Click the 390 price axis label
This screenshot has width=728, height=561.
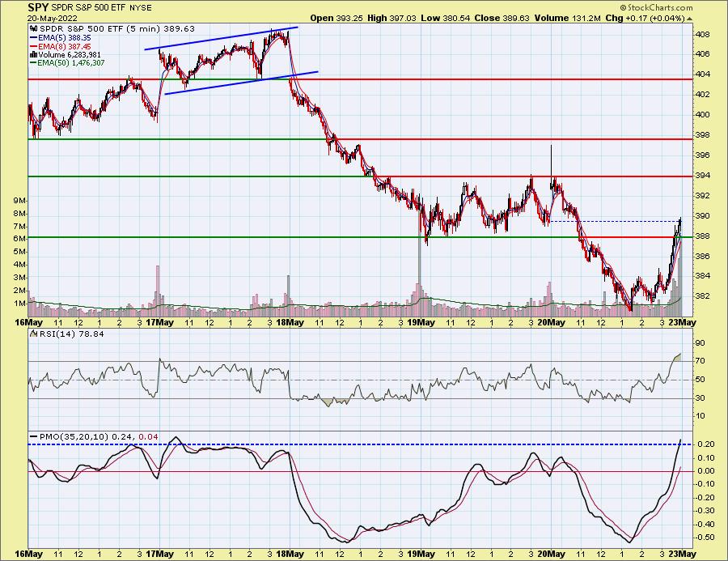click(x=702, y=215)
